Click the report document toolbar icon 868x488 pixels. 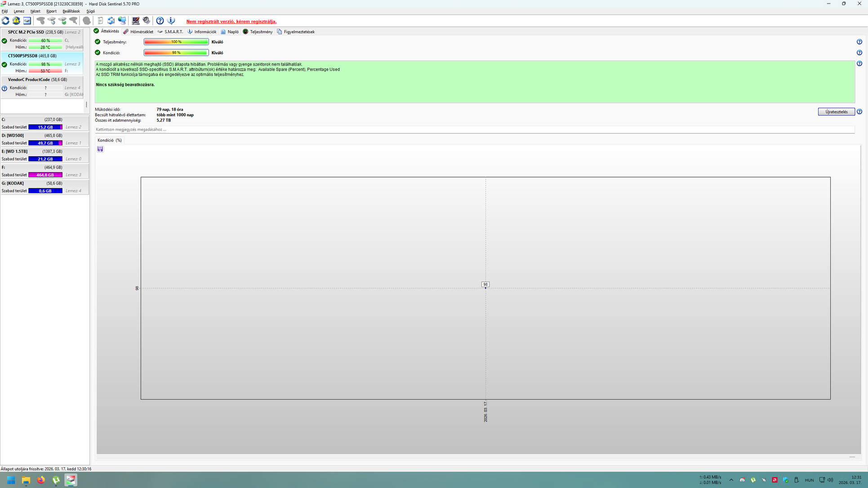(x=100, y=21)
